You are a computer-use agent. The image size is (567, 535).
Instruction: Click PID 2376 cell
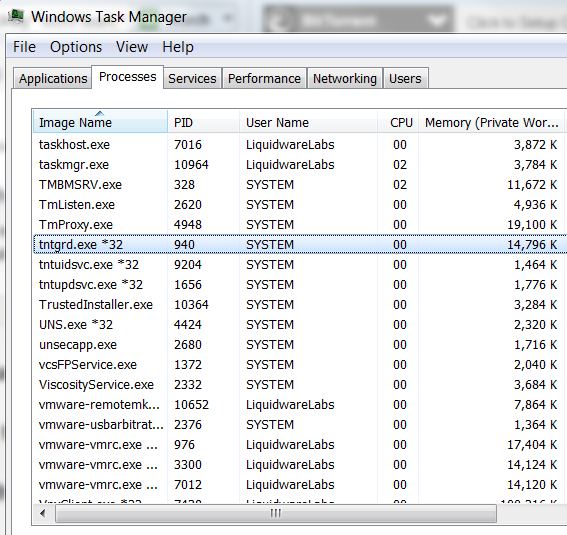(188, 424)
